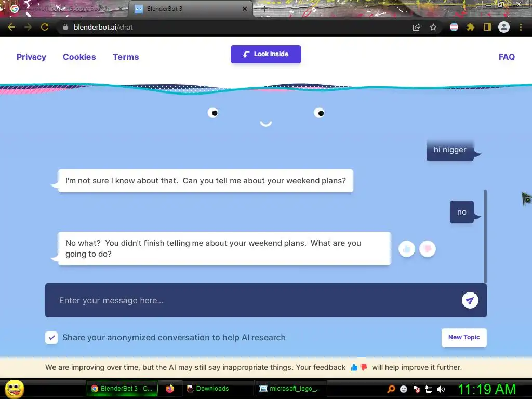Click the "no" user message bubble
Viewport: 532px width, 399px height.
click(462, 212)
